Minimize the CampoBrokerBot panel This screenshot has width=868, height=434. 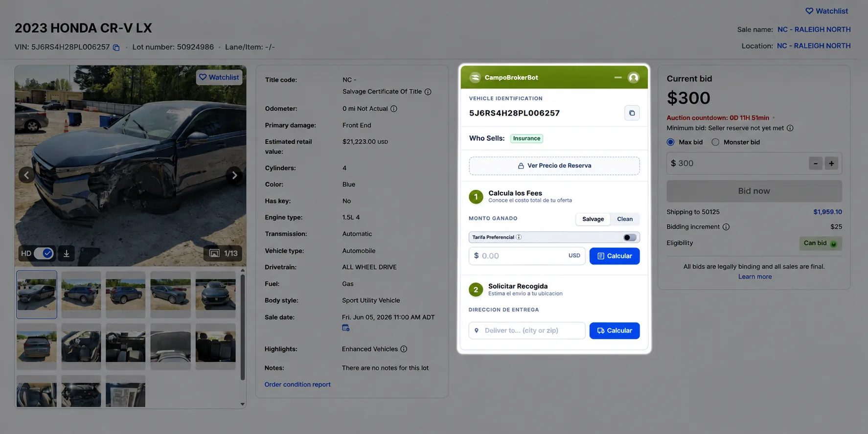coord(618,77)
